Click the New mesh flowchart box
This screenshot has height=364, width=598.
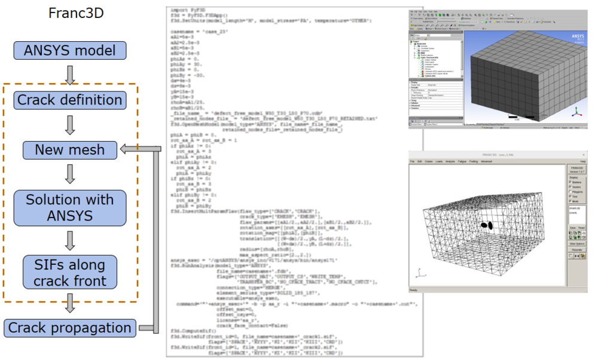point(70,150)
